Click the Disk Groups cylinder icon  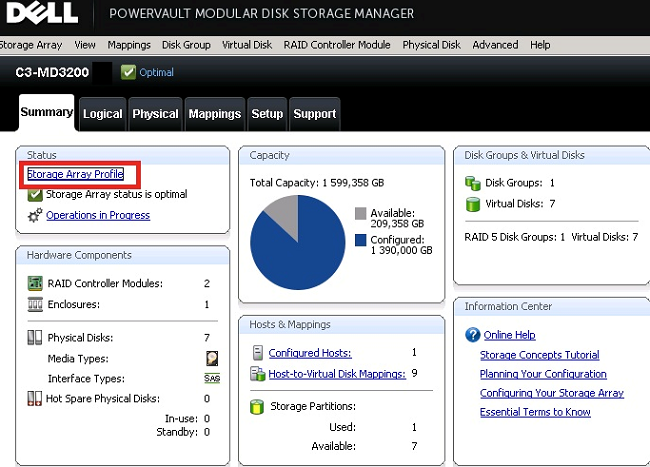pos(473,183)
